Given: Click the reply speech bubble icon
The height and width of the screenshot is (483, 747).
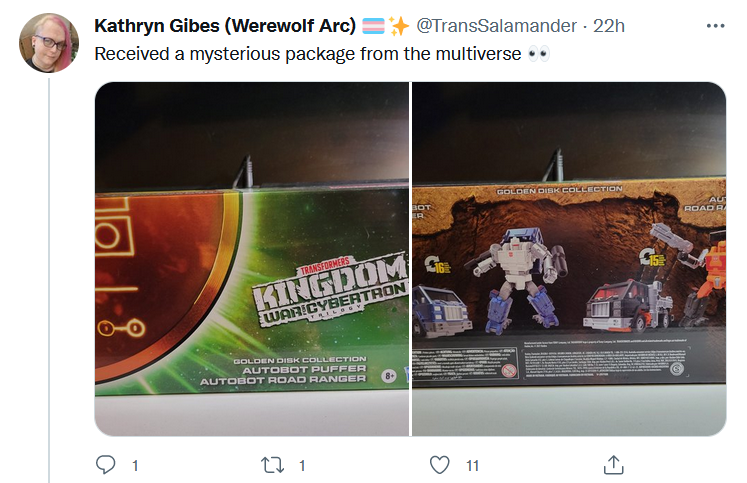Looking at the screenshot, I should (106, 464).
